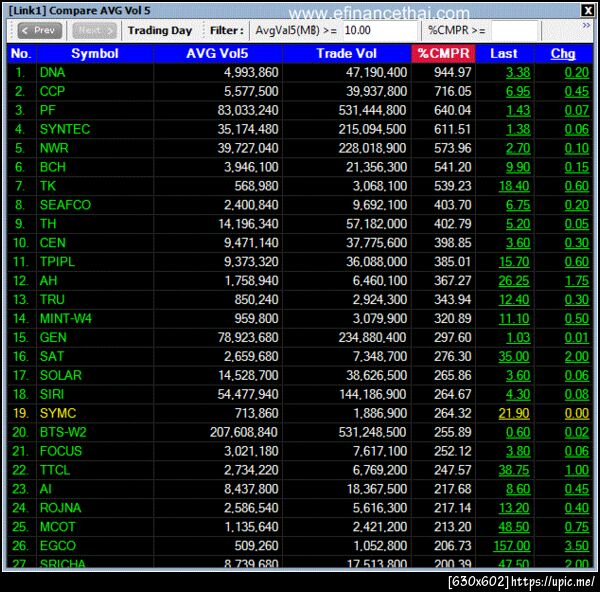Open SAT last price 35.00 link
This screenshot has height=592, width=600.
(514, 357)
